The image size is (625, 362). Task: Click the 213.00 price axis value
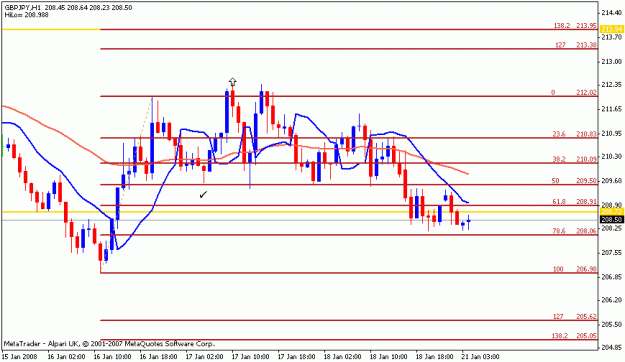pos(612,62)
